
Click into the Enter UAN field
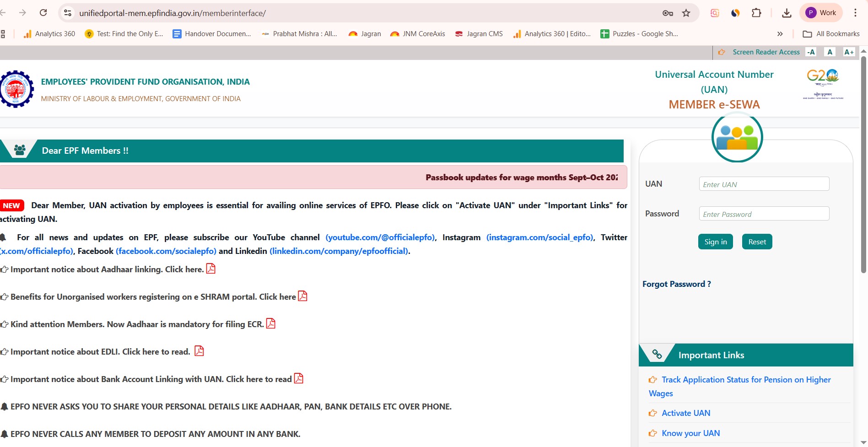pos(764,184)
